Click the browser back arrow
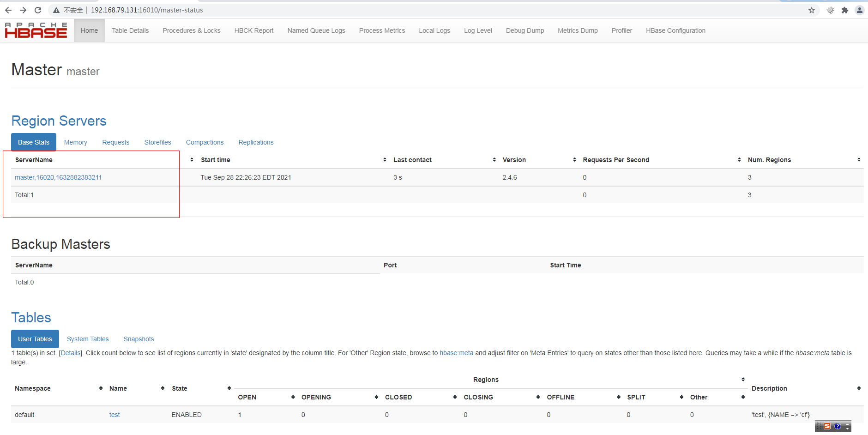The width and height of the screenshot is (868, 435). [8, 10]
